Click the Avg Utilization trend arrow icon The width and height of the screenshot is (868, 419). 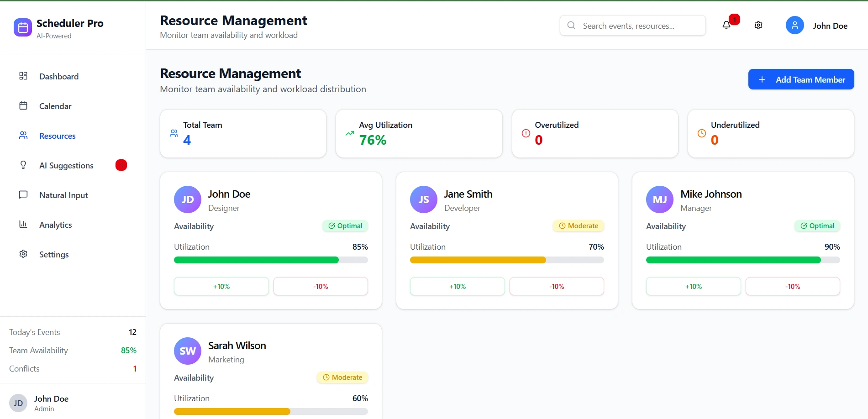coord(350,133)
